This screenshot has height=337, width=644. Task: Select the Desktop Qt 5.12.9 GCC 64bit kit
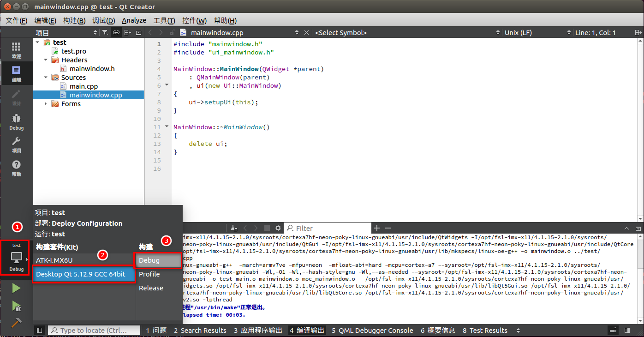click(x=83, y=274)
